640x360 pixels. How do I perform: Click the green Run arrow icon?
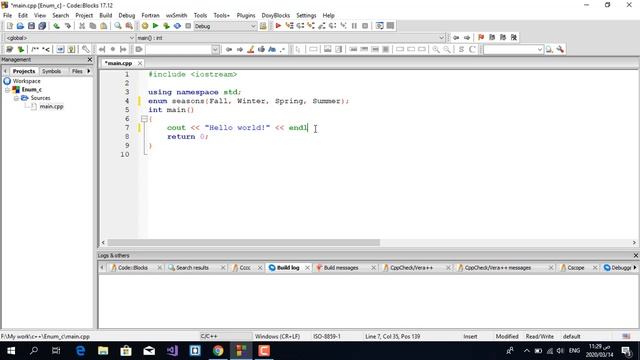click(155, 26)
